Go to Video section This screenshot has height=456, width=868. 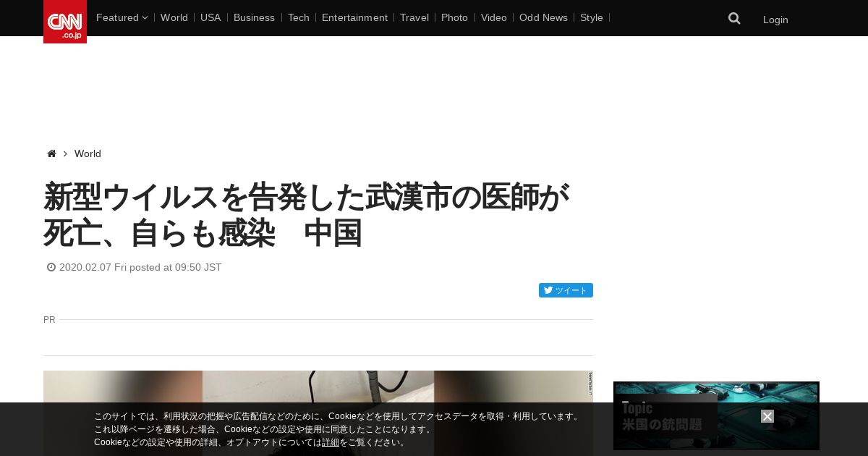494,17
